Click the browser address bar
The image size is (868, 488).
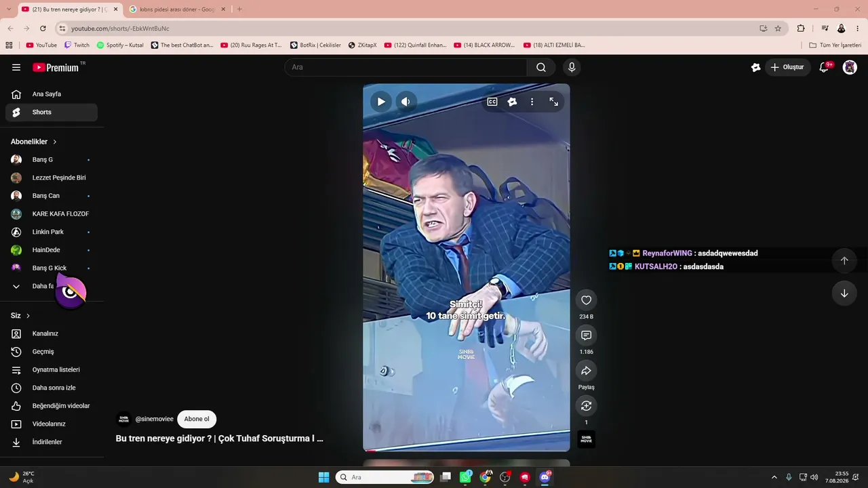pos(407,28)
